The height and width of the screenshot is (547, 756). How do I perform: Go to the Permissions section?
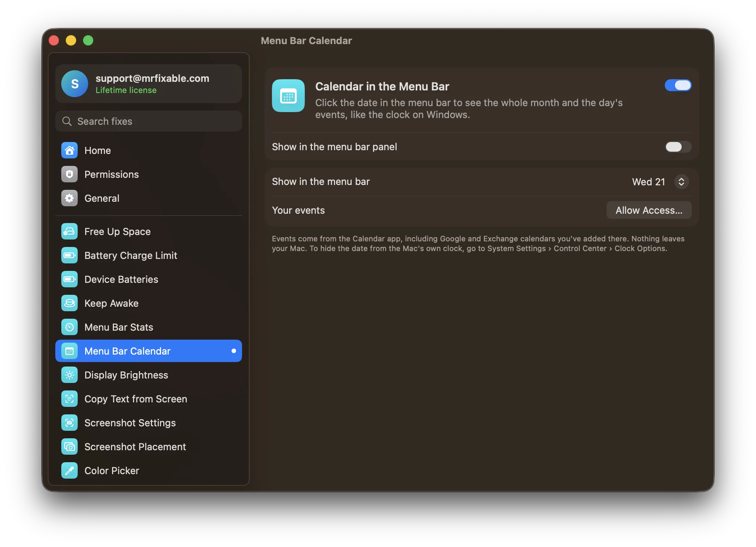point(149,174)
